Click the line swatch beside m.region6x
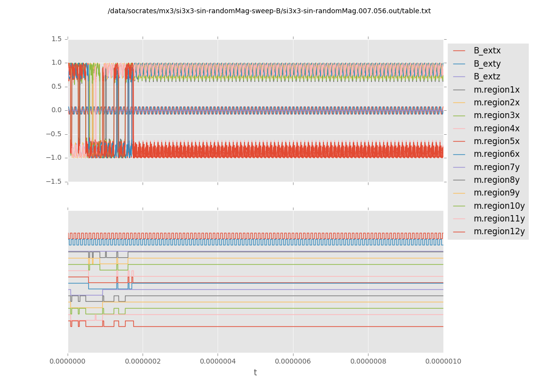 click(x=459, y=154)
